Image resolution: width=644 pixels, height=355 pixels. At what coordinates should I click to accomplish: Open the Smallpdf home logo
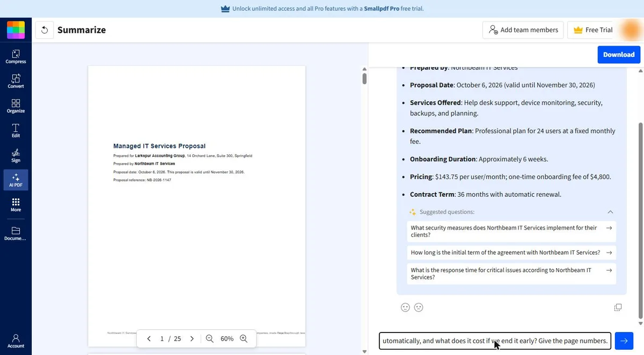coord(16,30)
